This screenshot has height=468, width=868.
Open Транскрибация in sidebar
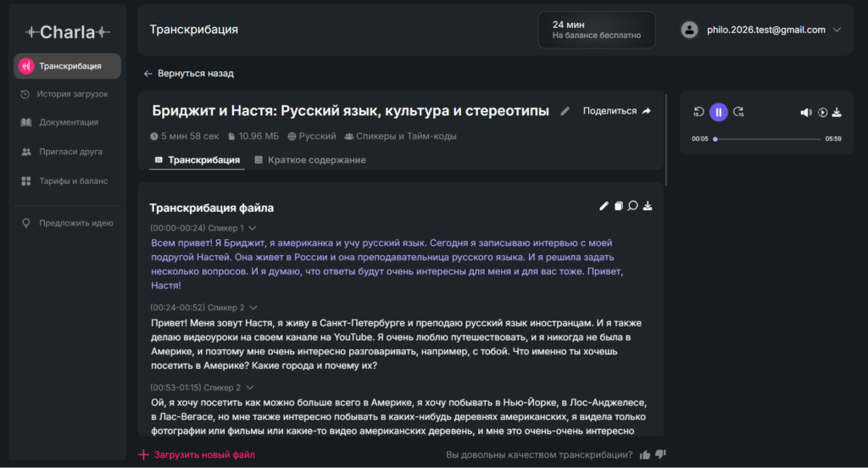click(67, 66)
